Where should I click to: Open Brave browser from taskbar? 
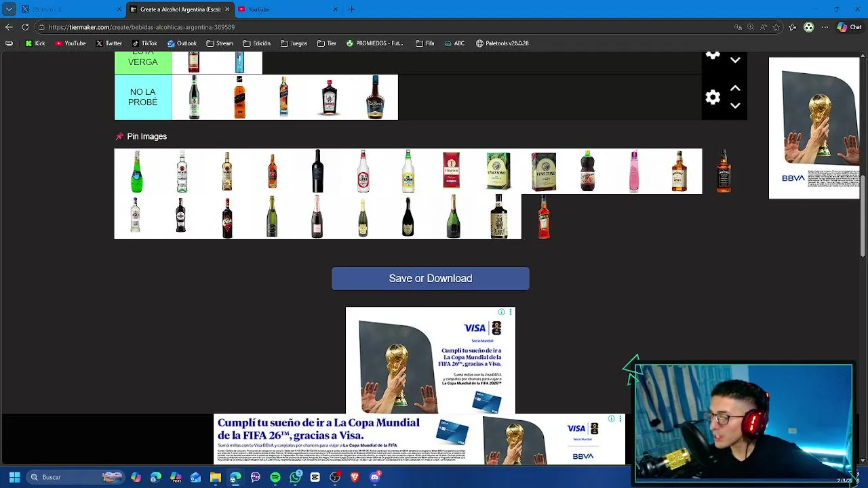[355, 477]
